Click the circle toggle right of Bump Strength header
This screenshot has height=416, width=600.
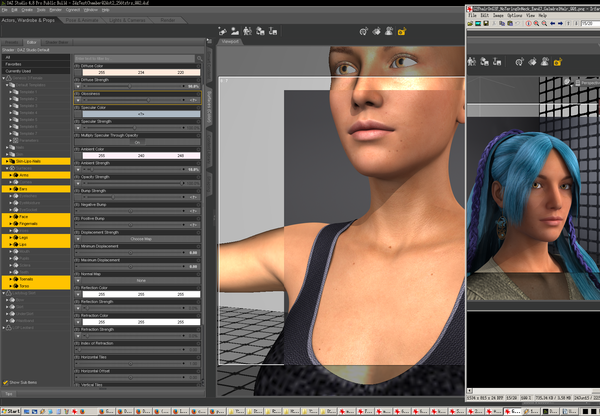198,191
